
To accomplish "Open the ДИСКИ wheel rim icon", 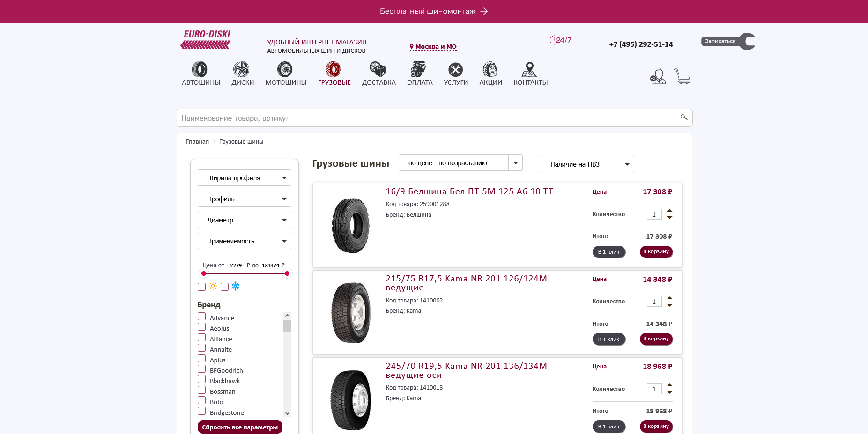I will click(x=241, y=69).
